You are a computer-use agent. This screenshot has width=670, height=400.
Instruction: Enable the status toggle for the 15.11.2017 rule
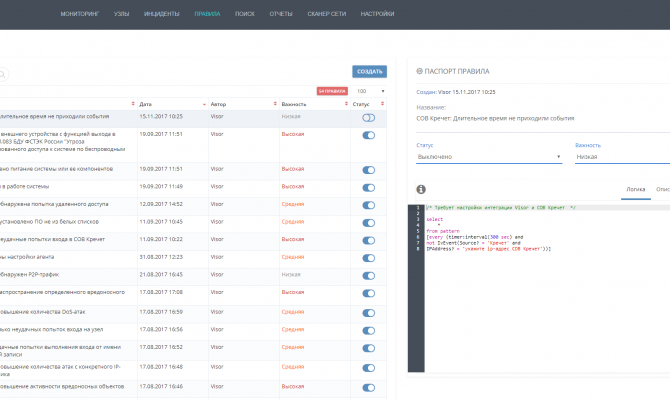(x=368, y=118)
